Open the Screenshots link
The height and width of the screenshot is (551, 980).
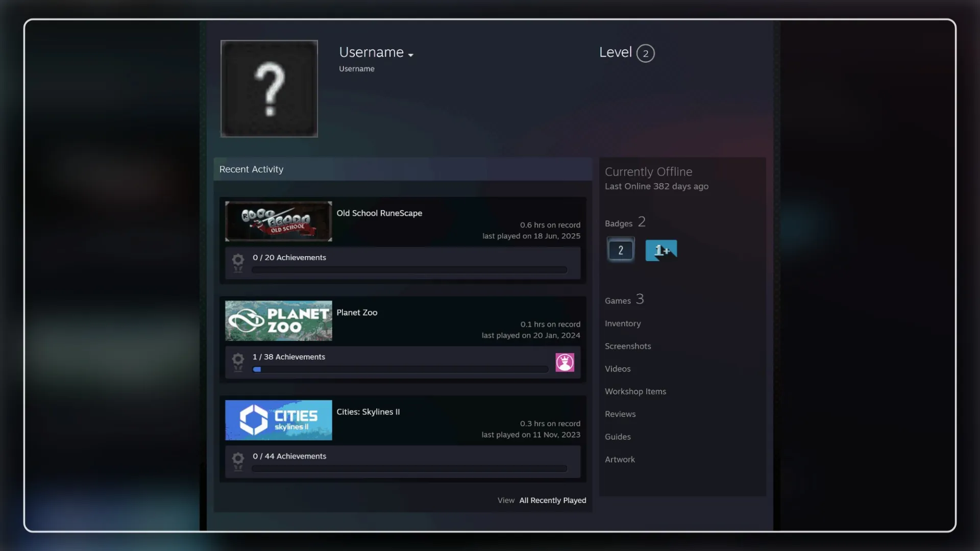[628, 346]
